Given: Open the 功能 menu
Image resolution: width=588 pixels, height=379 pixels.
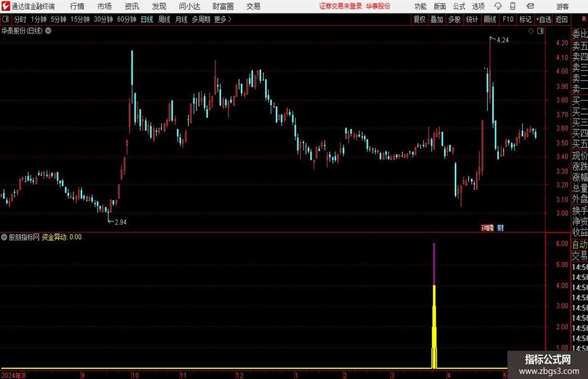Looking at the screenshot, I should coord(421,6).
